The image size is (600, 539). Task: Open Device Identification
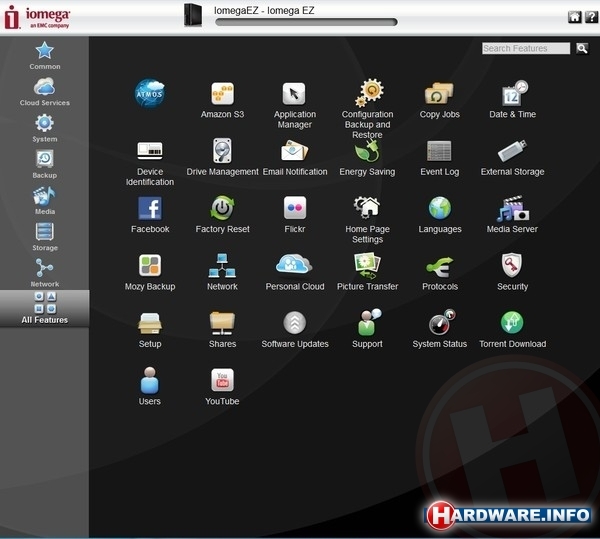(x=150, y=163)
